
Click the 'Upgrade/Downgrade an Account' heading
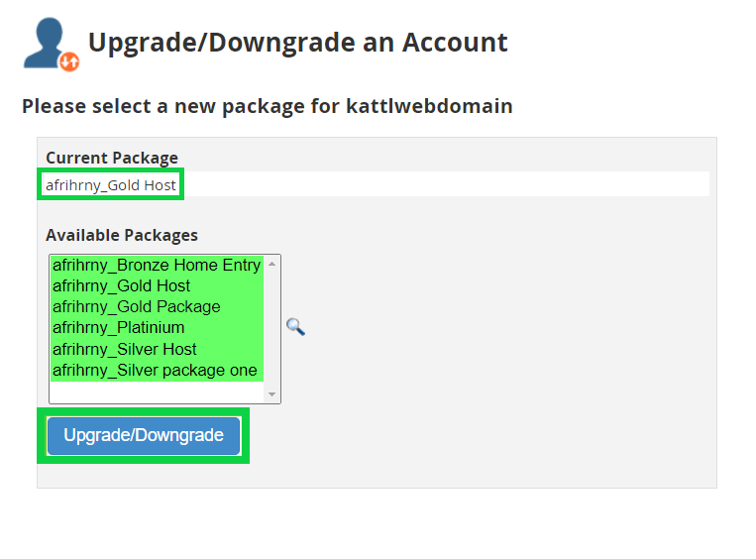(x=297, y=43)
